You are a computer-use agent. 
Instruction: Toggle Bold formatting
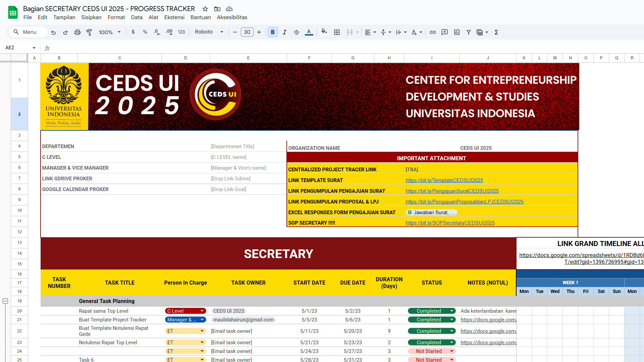click(x=273, y=32)
